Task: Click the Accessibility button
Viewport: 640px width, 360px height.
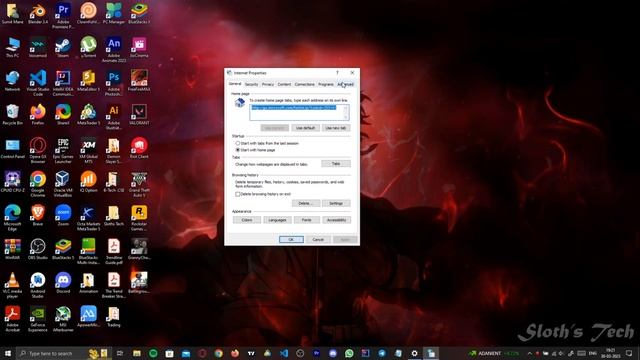Action: (337, 220)
